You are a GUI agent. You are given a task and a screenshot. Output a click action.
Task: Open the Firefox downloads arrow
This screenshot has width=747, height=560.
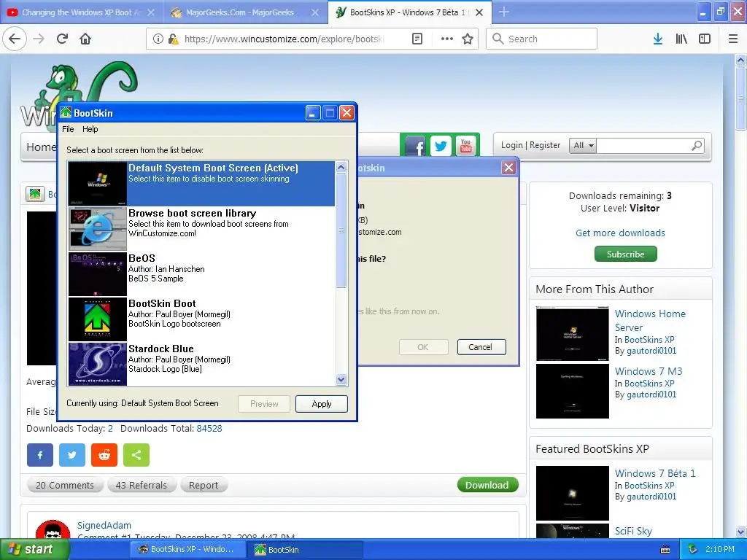[658, 39]
